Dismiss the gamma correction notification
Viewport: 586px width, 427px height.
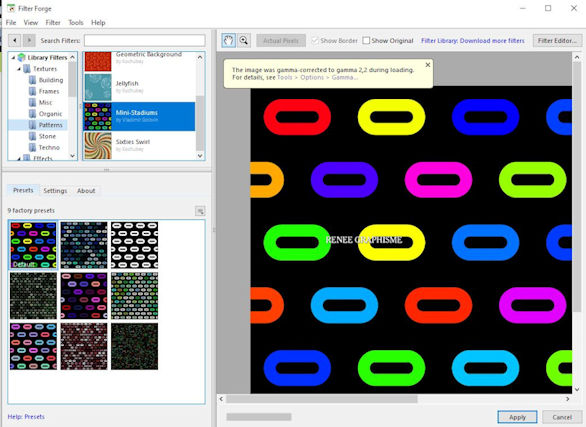(428, 65)
